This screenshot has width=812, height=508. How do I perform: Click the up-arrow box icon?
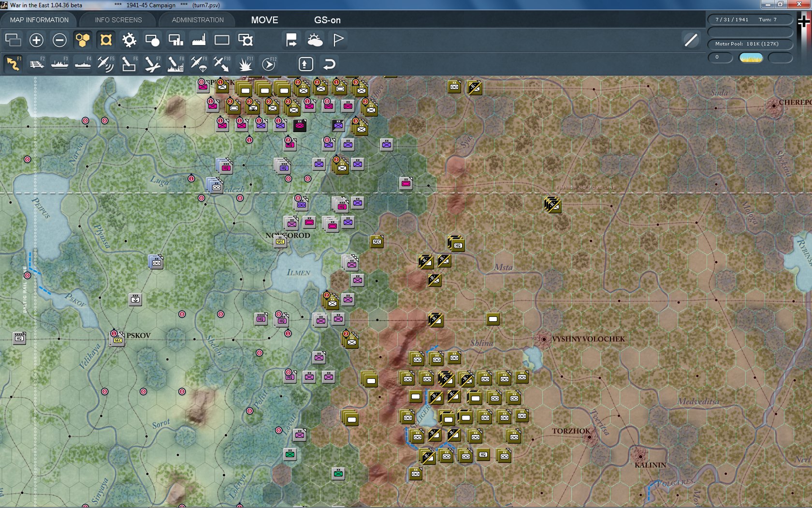coord(305,64)
